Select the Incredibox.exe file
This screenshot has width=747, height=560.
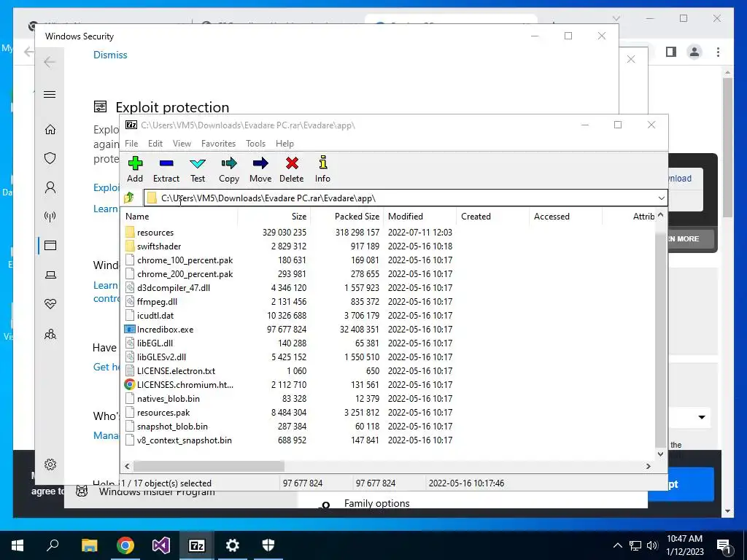coord(165,329)
